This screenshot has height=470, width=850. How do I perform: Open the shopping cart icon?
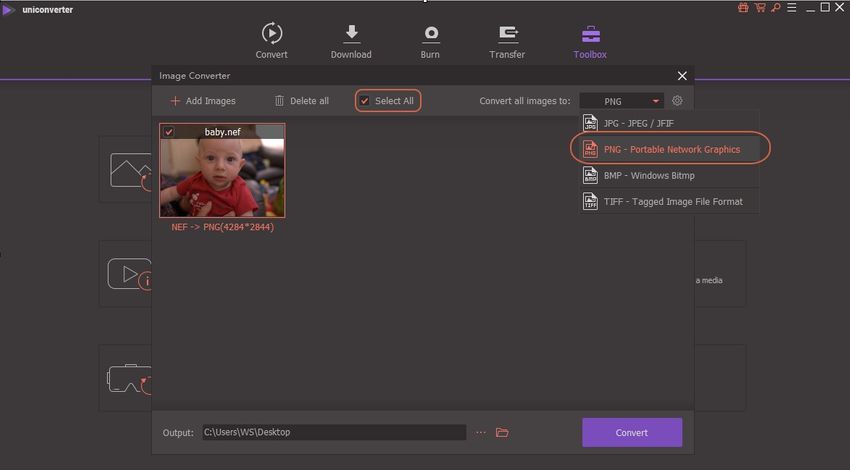coord(759,8)
